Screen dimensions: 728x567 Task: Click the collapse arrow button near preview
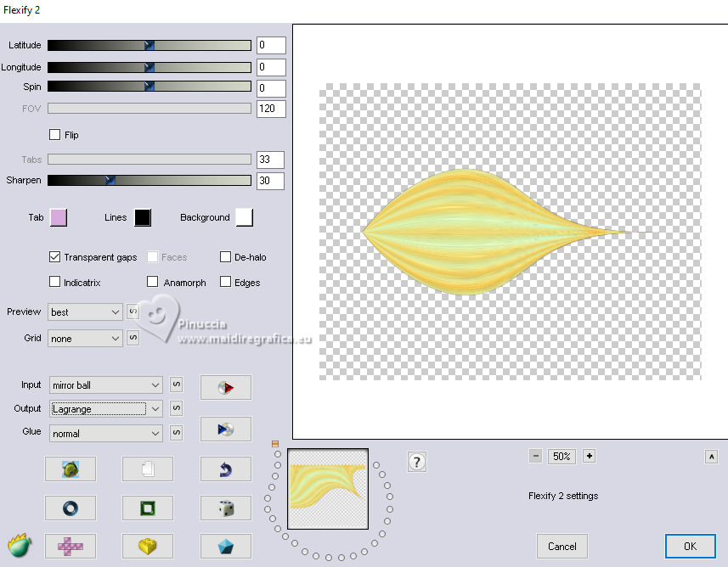(711, 457)
